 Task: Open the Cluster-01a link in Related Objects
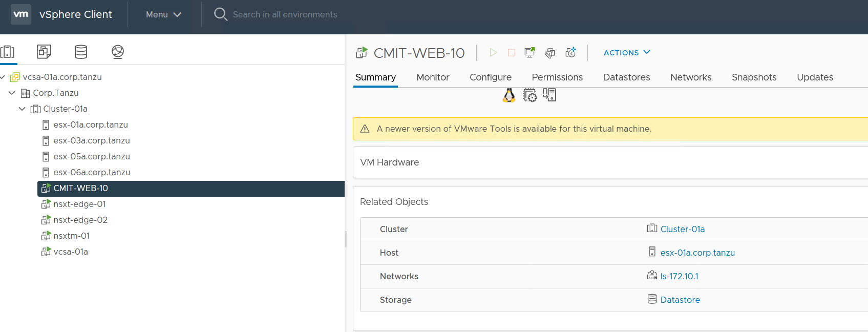(683, 229)
